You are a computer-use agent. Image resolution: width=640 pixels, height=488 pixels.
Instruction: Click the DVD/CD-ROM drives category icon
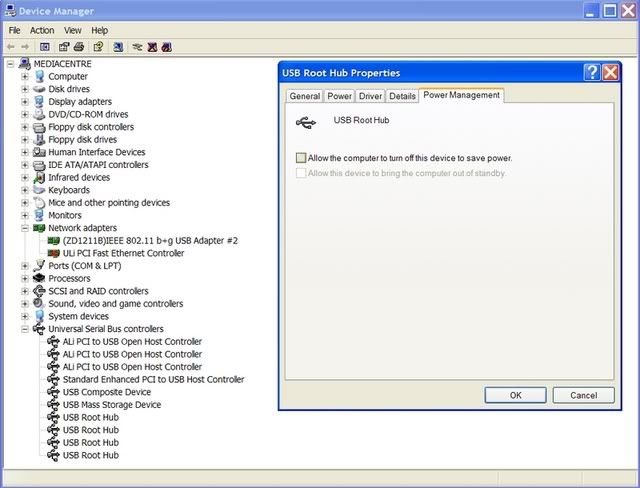coord(39,114)
